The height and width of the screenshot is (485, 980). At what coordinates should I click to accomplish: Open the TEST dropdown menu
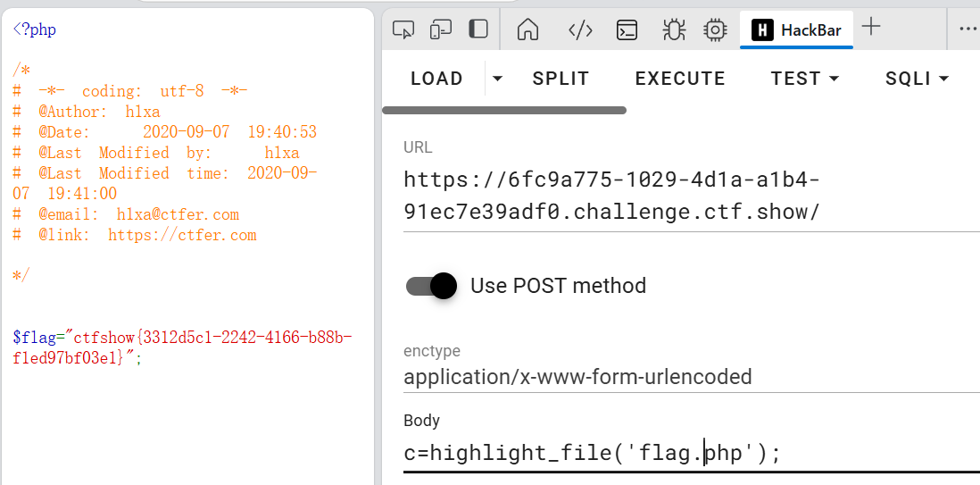pyautogui.click(x=805, y=79)
